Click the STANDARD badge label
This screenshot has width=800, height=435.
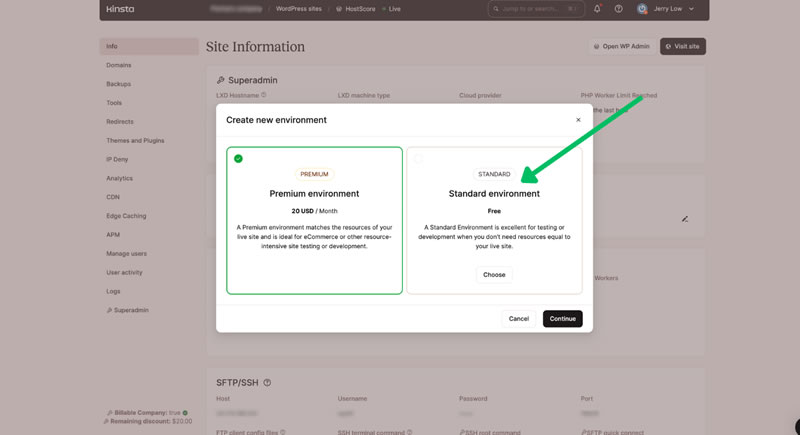(494, 174)
